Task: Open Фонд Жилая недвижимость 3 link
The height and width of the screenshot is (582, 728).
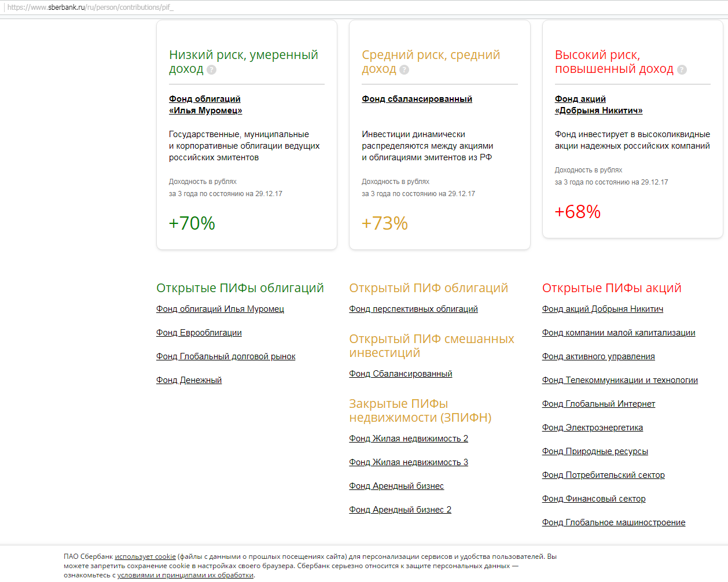Action: pyautogui.click(x=409, y=462)
